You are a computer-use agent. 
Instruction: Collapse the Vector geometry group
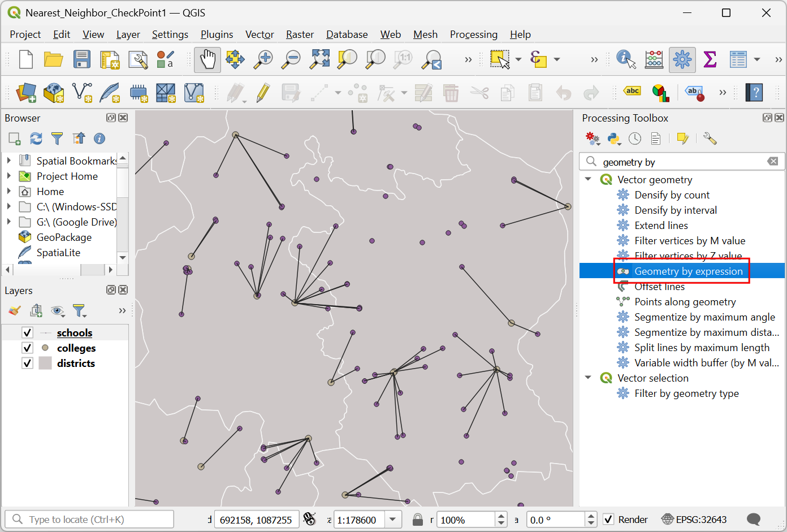pos(588,179)
